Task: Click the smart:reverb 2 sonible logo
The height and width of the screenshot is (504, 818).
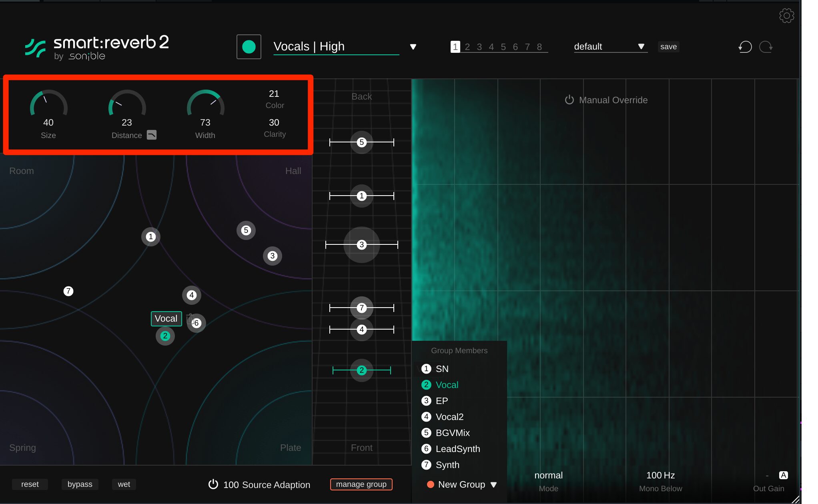Action: tap(97, 48)
